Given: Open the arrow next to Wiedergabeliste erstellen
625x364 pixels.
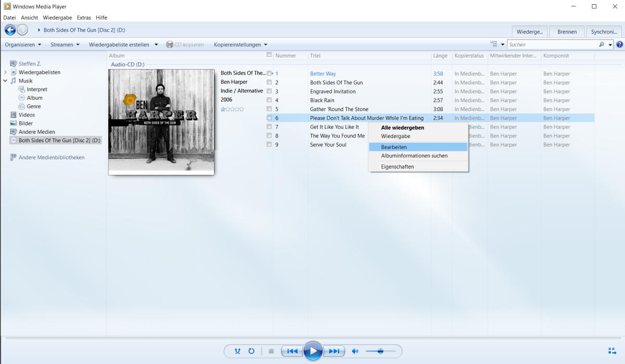Looking at the screenshot, I should click(156, 45).
